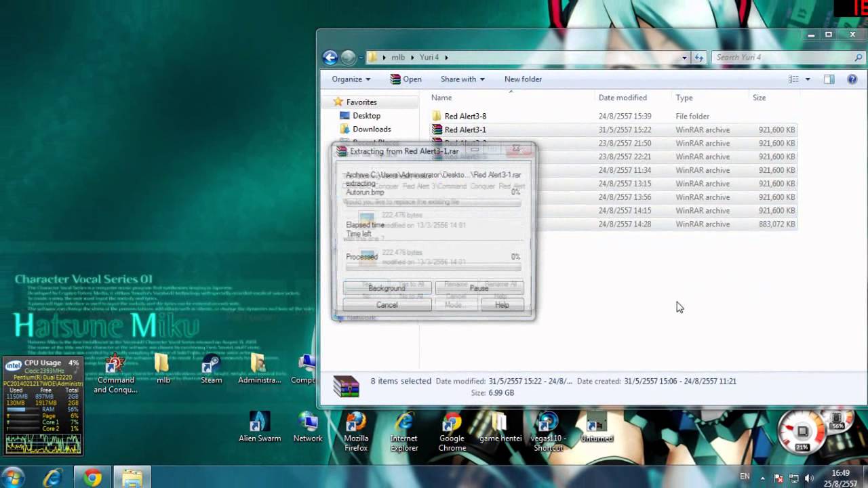Cancel the WinRAR extraction
Viewport: 868px width, 488px height.
point(387,305)
